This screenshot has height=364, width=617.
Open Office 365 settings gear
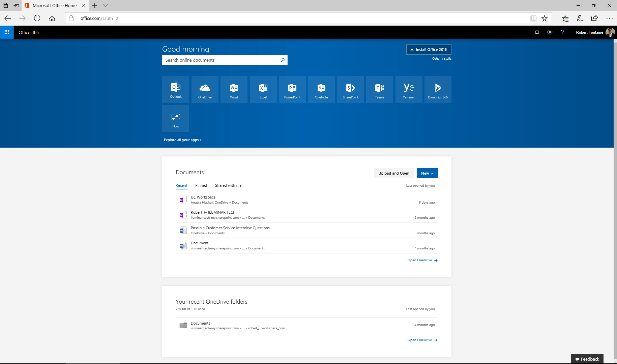550,32
